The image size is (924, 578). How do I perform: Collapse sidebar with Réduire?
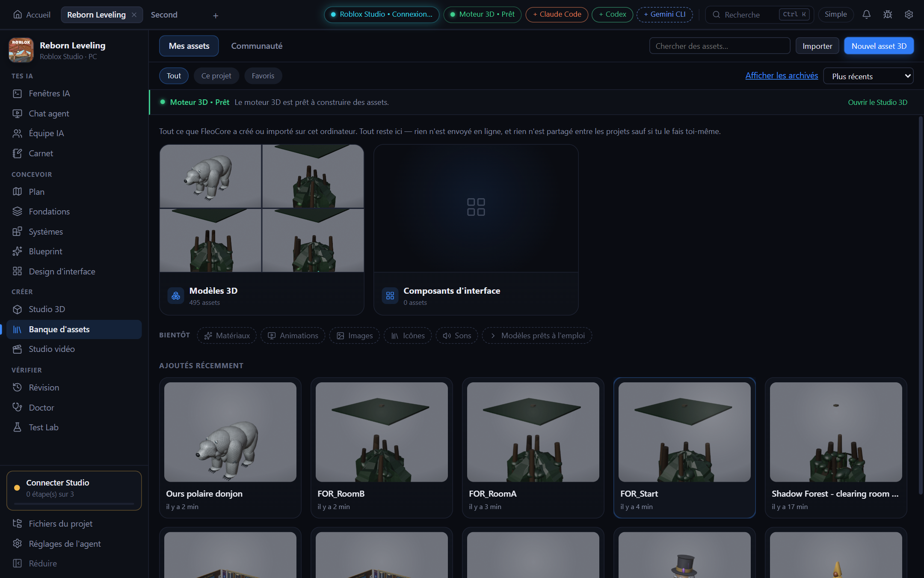(x=74, y=563)
